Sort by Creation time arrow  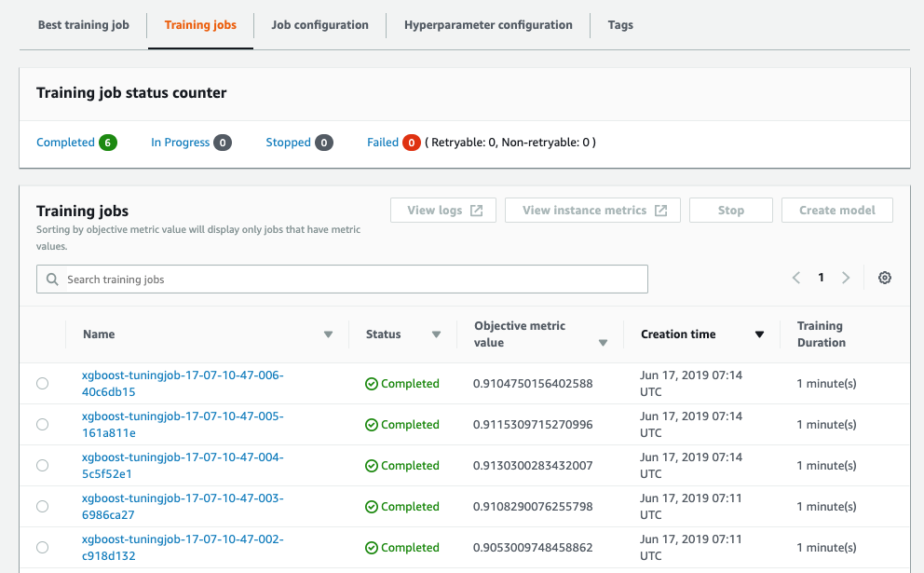759,334
